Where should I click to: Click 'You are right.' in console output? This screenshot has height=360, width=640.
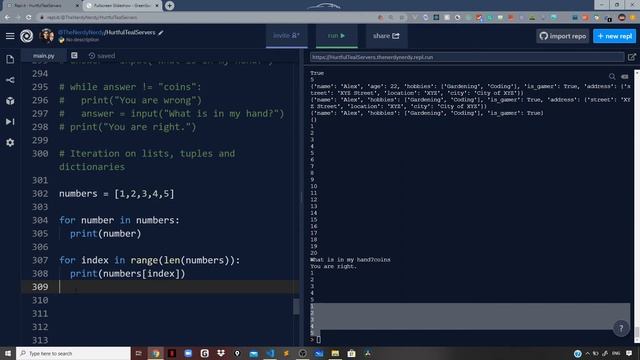333,267
